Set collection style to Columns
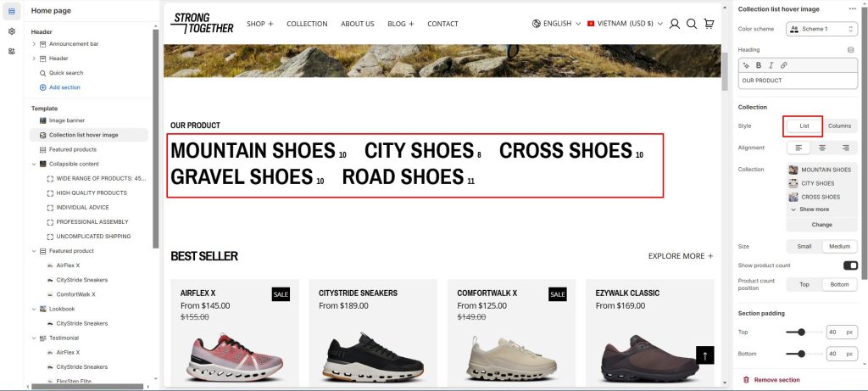868x391 pixels. point(839,126)
